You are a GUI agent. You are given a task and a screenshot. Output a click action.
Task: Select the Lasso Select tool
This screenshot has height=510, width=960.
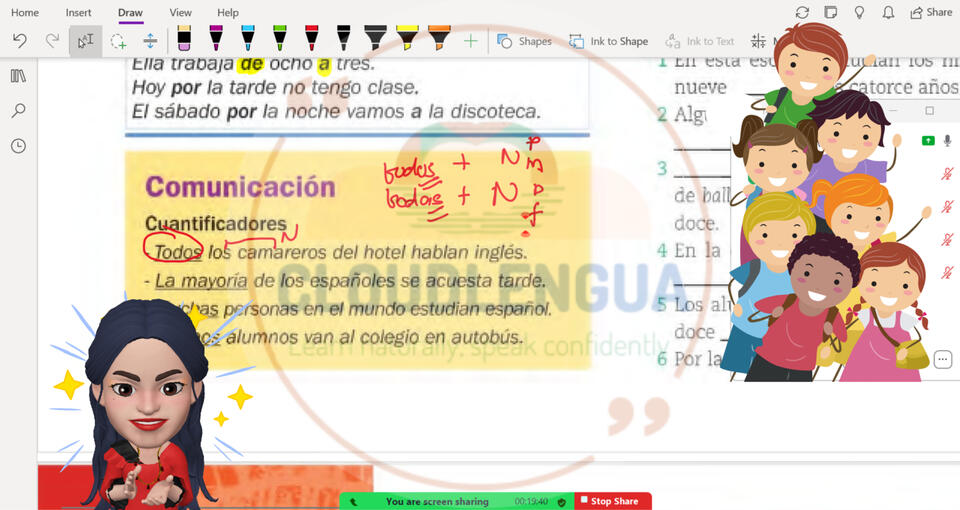pos(118,41)
